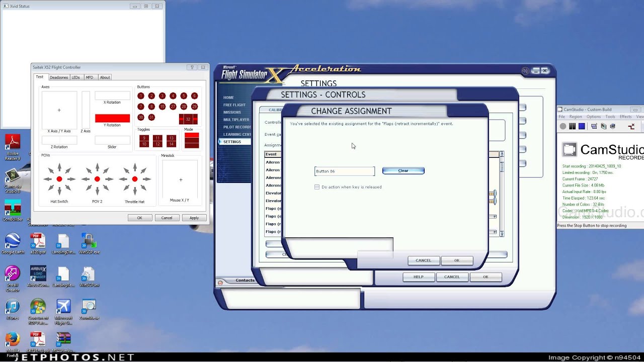Click Flight Simulator sound mute icon

[x=525, y=71]
